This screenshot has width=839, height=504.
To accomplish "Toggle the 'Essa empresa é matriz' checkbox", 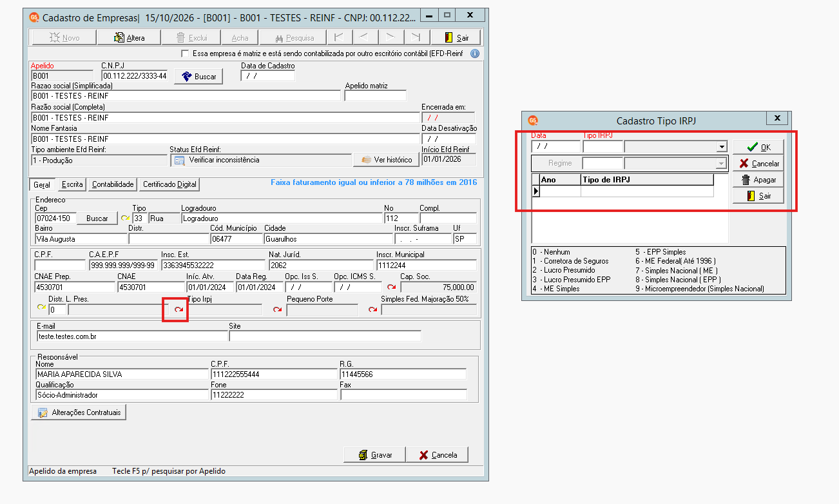I will [x=186, y=53].
